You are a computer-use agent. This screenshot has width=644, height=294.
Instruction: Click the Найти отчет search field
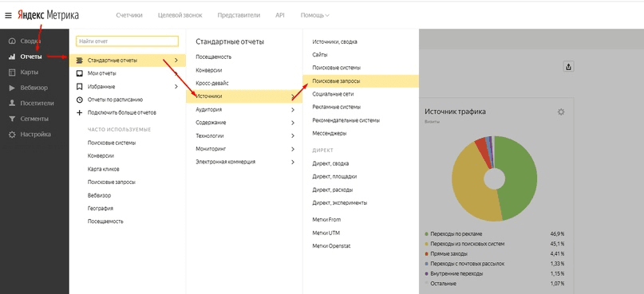click(x=128, y=41)
